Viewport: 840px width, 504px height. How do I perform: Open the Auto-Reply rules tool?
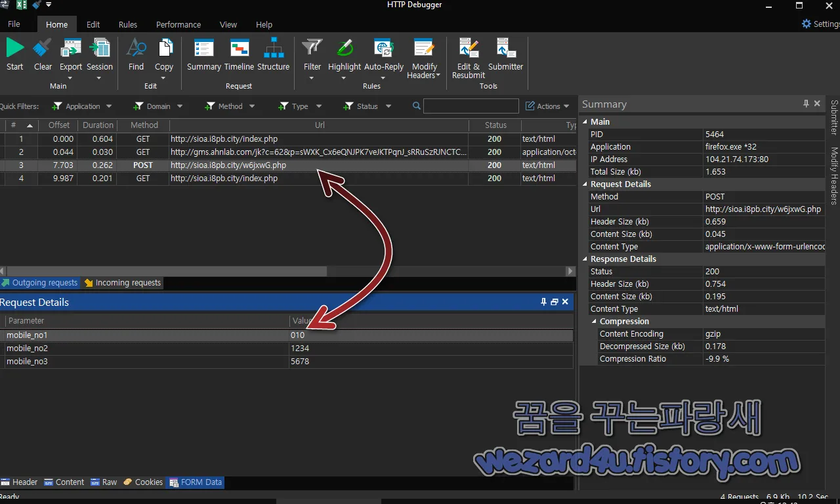pyautogui.click(x=384, y=58)
